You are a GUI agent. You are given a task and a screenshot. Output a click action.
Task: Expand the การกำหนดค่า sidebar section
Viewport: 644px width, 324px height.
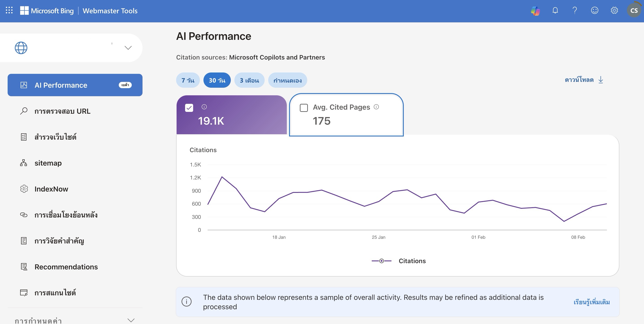click(x=131, y=320)
